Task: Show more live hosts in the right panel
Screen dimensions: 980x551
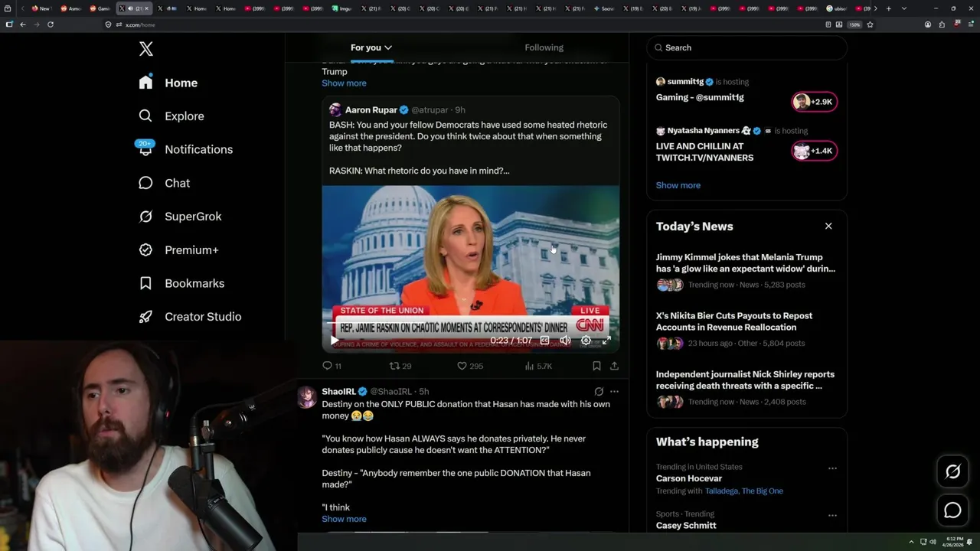Action: click(x=678, y=185)
